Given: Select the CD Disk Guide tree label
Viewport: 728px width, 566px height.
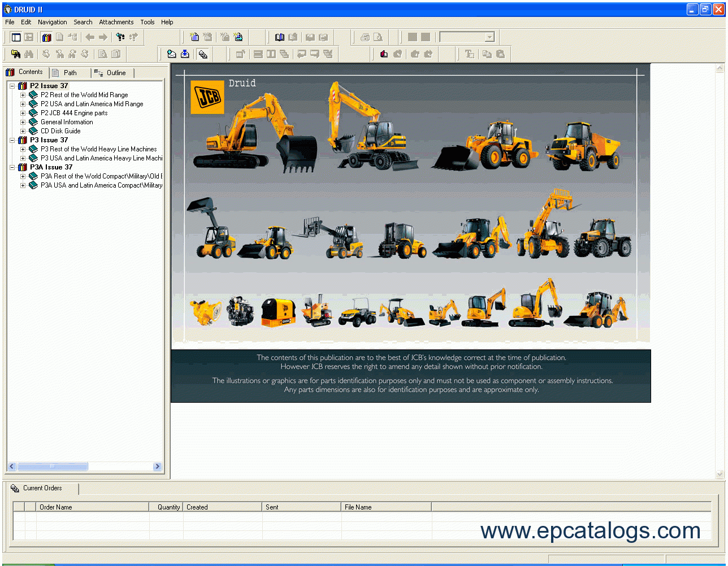Looking at the screenshot, I should pyautogui.click(x=60, y=131).
